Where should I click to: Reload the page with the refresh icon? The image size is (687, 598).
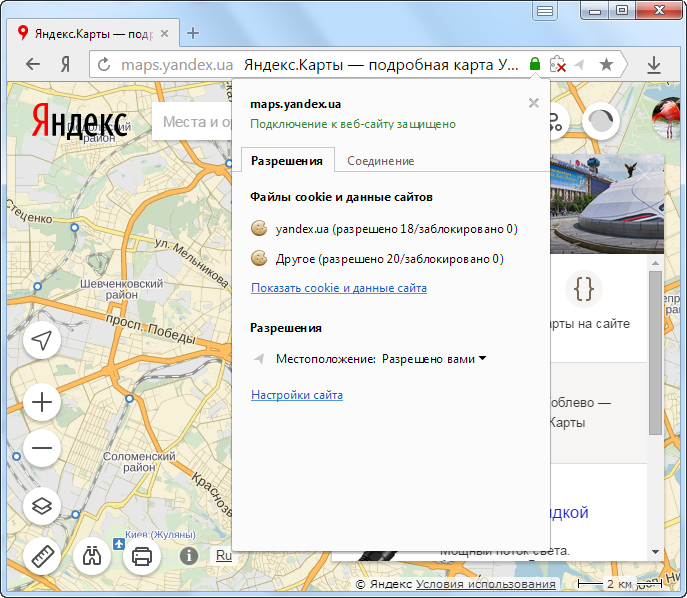click(104, 65)
